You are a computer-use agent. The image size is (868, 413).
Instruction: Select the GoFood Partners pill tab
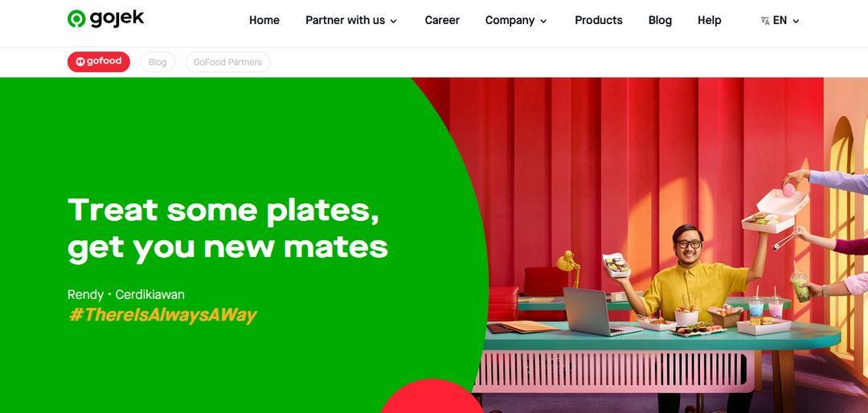[227, 62]
